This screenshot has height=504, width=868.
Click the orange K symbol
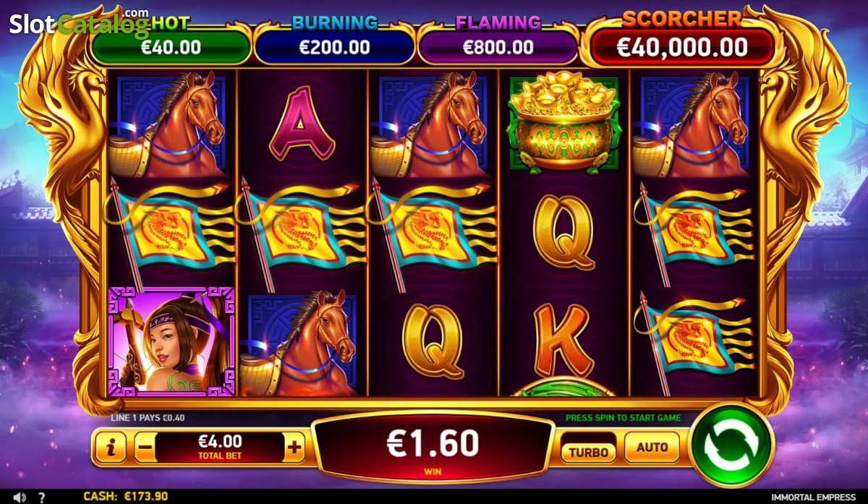coord(563,340)
